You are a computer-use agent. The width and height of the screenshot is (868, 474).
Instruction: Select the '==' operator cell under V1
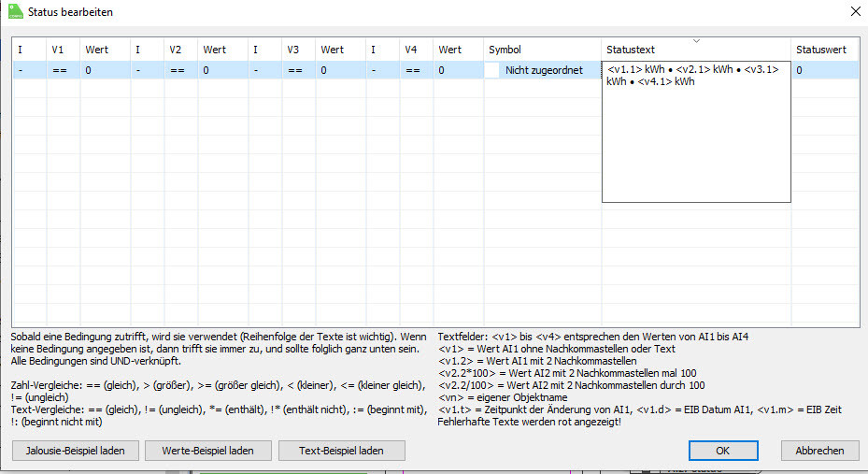[x=64, y=70]
